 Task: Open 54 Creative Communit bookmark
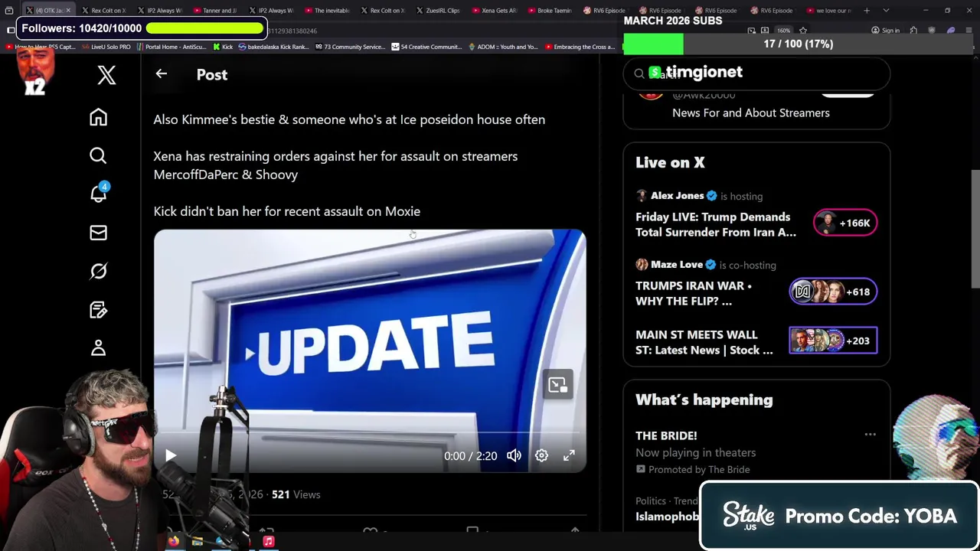(426, 47)
